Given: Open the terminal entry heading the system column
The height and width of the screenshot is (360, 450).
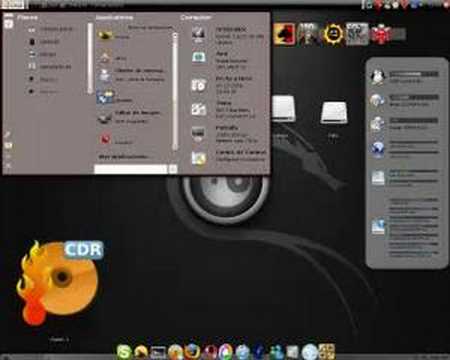Looking at the screenshot, I should 229,35.
